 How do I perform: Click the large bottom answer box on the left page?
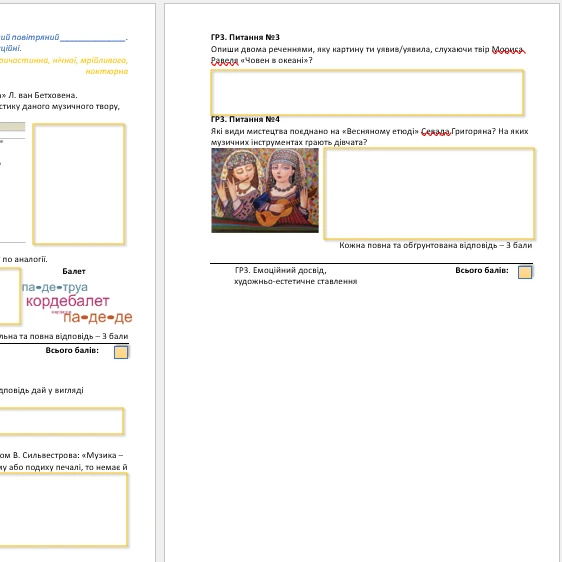coord(63,510)
